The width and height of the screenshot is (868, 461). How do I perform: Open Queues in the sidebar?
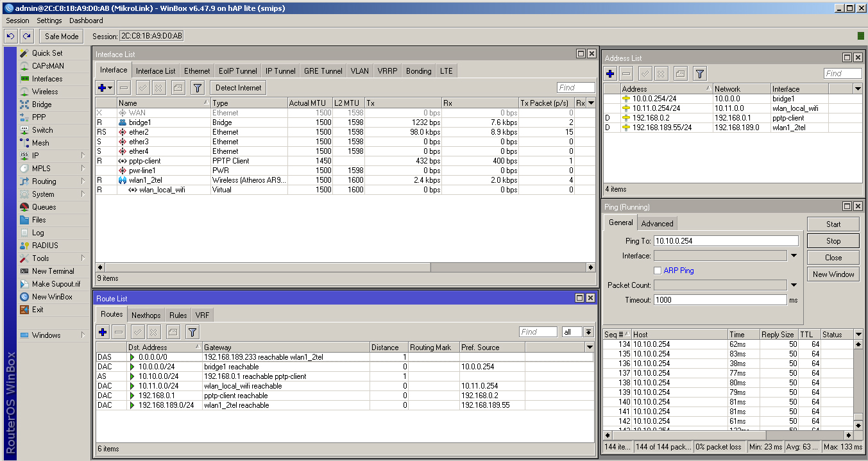click(x=44, y=207)
